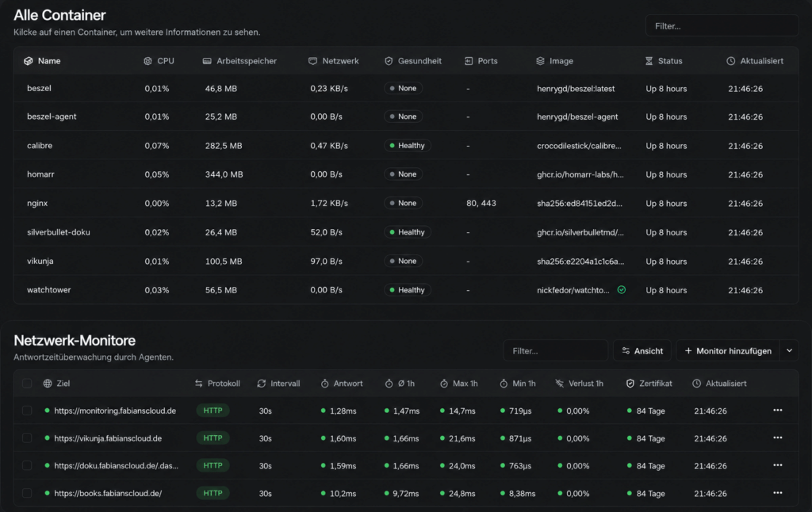
Task: Check the monitoring.fabianscloud.de row checkbox
Action: pos(27,411)
